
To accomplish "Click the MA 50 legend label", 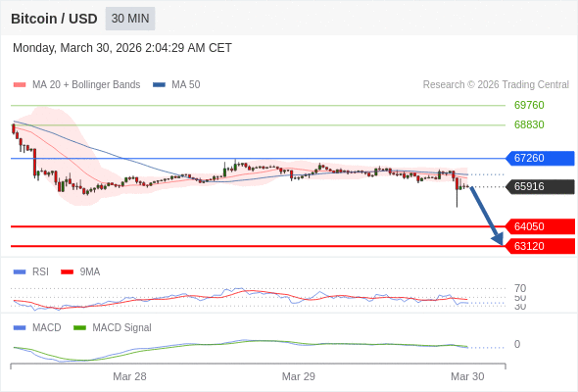I will (186, 85).
